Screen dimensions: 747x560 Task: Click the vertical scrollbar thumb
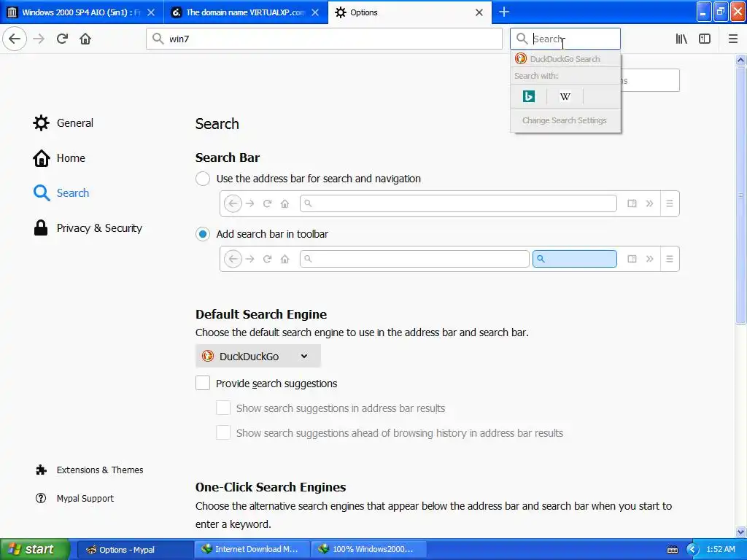741,195
